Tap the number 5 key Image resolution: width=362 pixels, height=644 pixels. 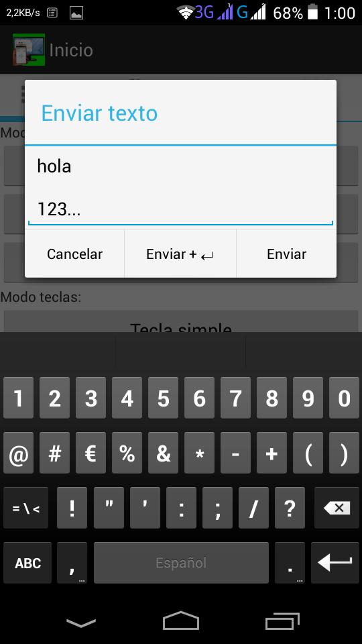(163, 398)
